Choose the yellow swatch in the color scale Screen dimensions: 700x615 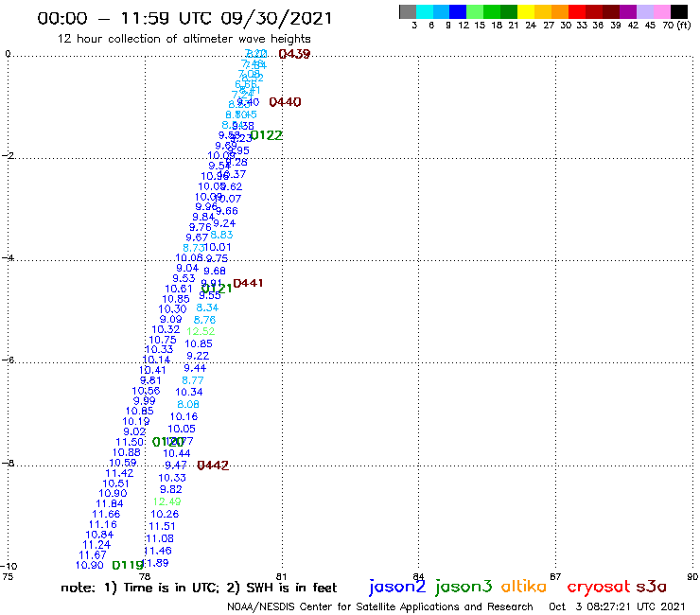click(526, 11)
